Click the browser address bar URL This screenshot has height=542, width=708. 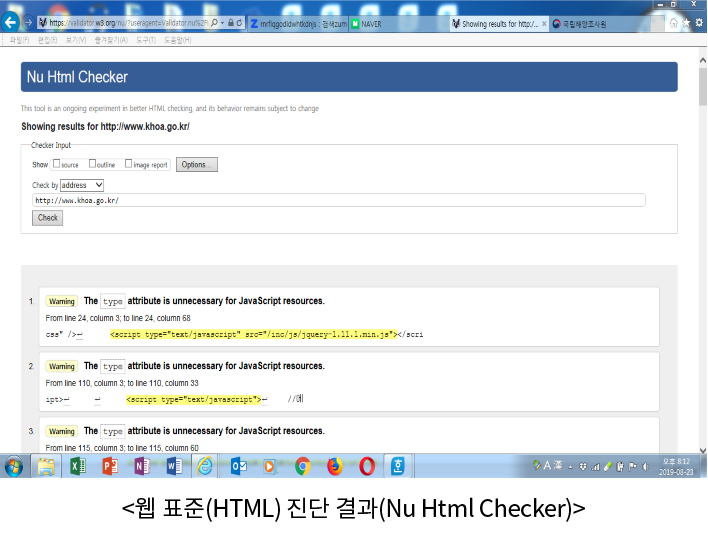(x=128, y=23)
